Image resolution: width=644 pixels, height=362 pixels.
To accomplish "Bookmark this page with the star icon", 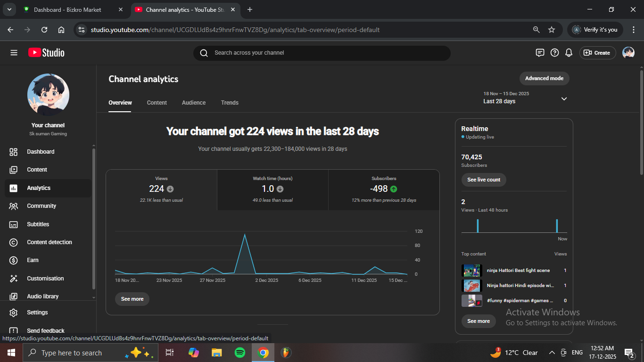I will 552,30.
